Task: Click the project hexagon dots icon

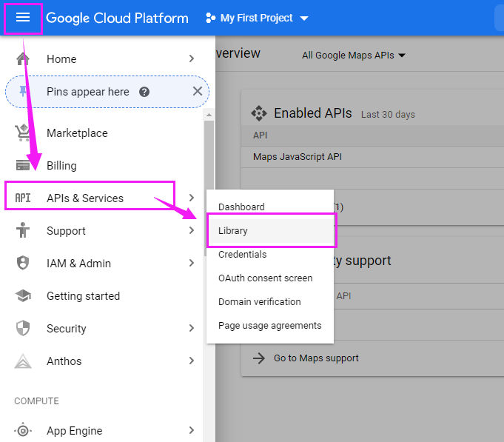Action: pyautogui.click(x=210, y=18)
